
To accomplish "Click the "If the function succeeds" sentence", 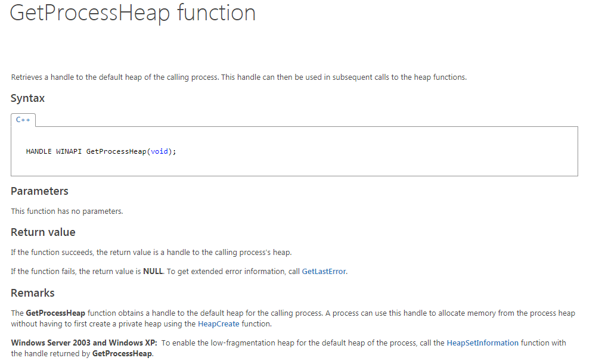I will pyautogui.click(x=151, y=253).
